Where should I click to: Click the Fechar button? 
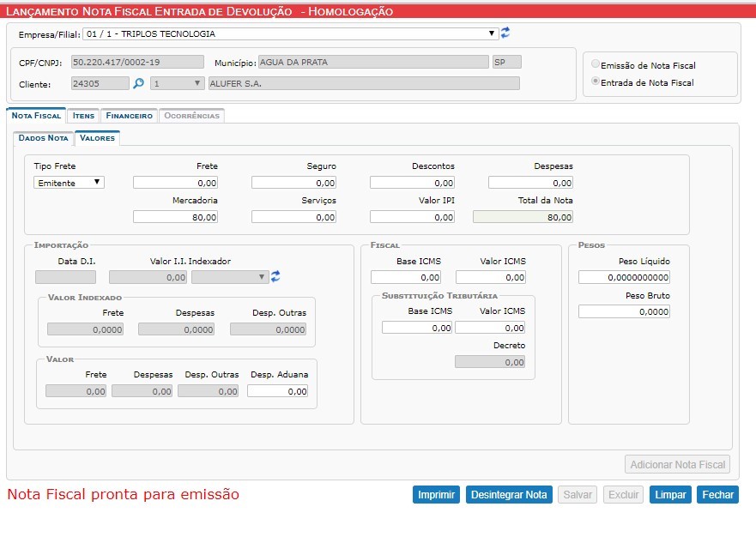pos(718,494)
